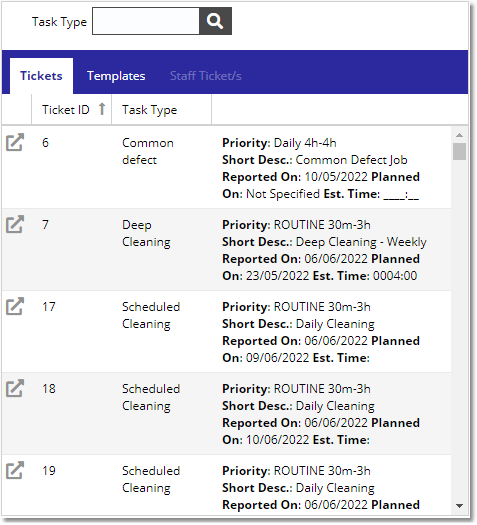Click ticket 18's Scheduled Cleaning cell
This screenshot has height=525, width=477.
(151, 397)
